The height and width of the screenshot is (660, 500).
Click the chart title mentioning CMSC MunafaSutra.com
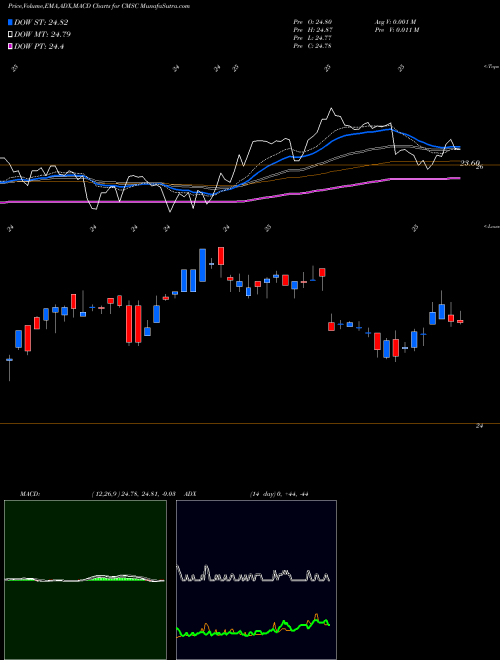pos(98,6)
